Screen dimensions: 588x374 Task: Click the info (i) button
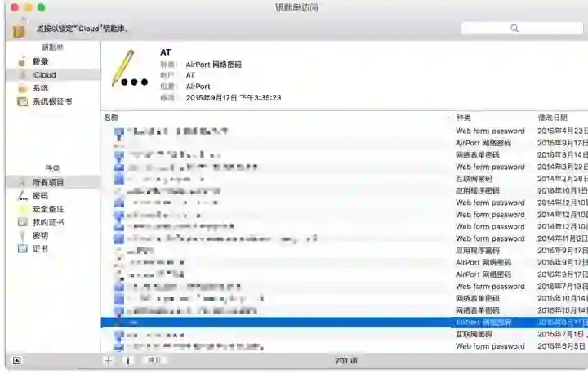pos(128,360)
